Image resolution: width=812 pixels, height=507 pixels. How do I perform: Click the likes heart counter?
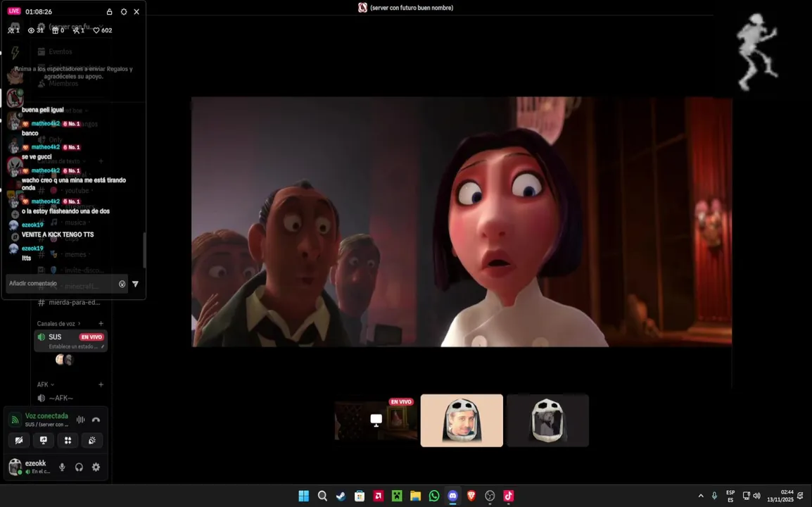click(x=103, y=30)
